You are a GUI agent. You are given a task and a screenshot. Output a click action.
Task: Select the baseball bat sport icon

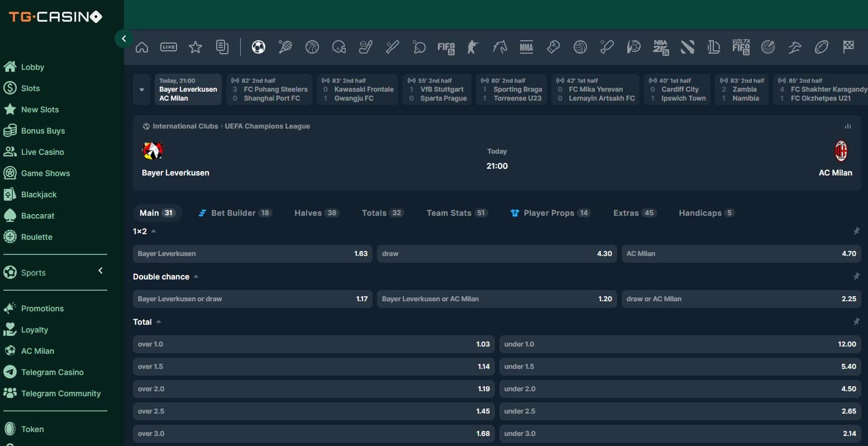coord(392,48)
